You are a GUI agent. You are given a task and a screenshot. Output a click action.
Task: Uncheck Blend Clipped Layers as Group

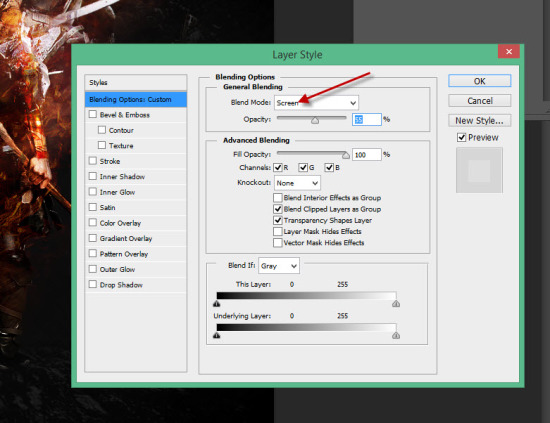(278, 209)
